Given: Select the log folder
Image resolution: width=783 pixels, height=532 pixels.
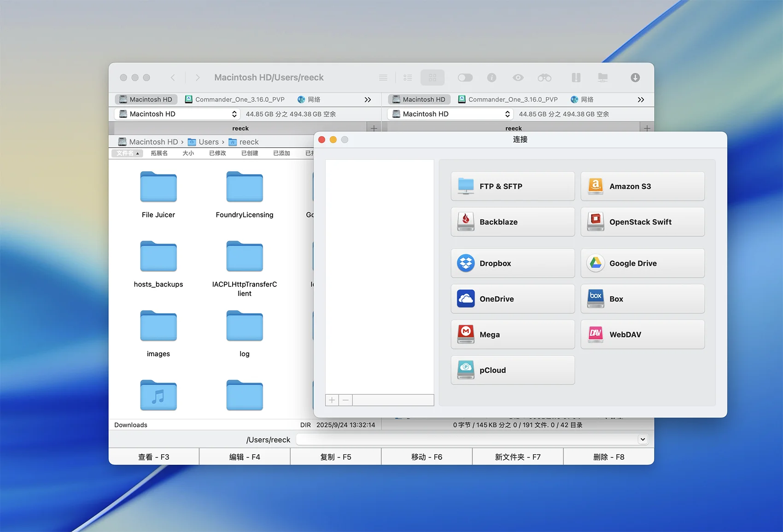Looking at the screenshot, I should click(x=245, y=333).
